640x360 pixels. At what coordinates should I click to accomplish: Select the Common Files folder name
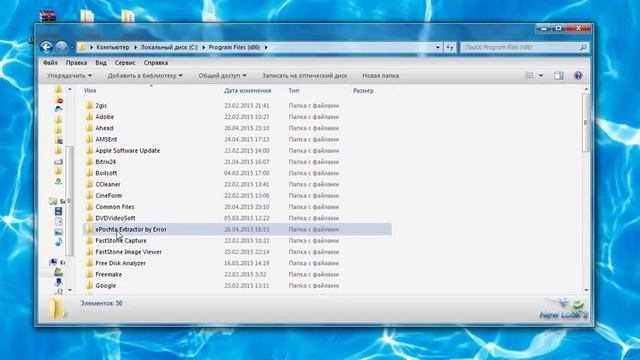115,207
